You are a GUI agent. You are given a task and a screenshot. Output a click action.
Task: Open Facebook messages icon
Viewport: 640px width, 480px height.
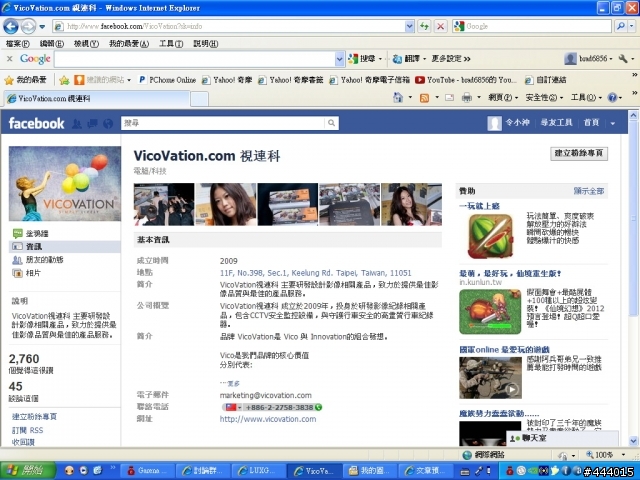[x=93, y=123]
